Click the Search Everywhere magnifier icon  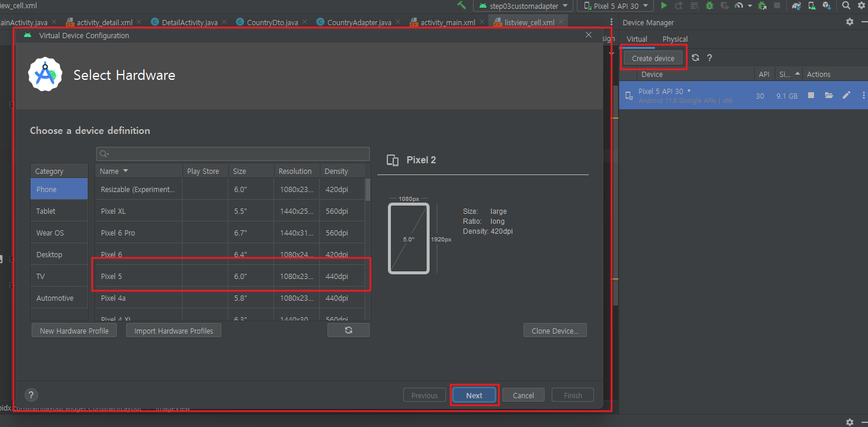point(846,5)
